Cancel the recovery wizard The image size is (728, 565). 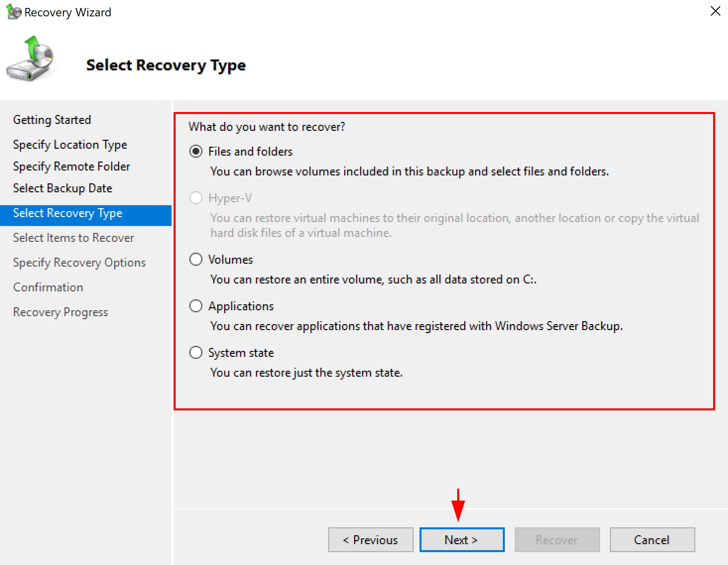click(x=652, y=540)
